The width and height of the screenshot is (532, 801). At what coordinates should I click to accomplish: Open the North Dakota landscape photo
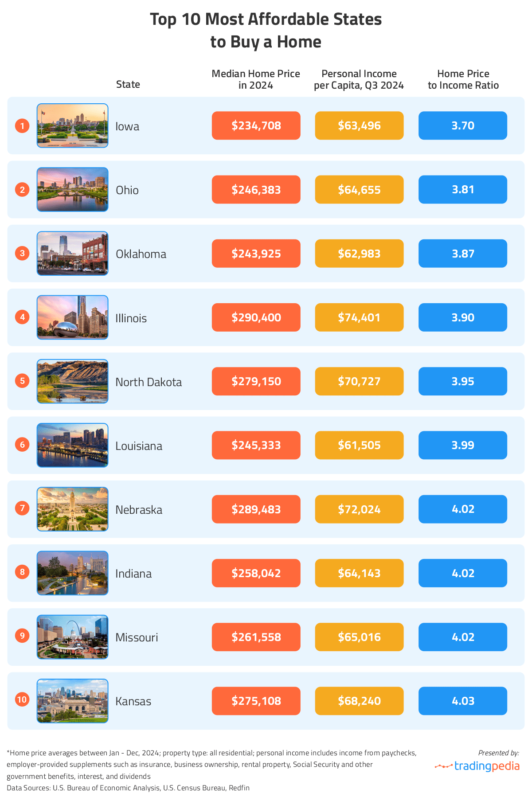point(72,381)
